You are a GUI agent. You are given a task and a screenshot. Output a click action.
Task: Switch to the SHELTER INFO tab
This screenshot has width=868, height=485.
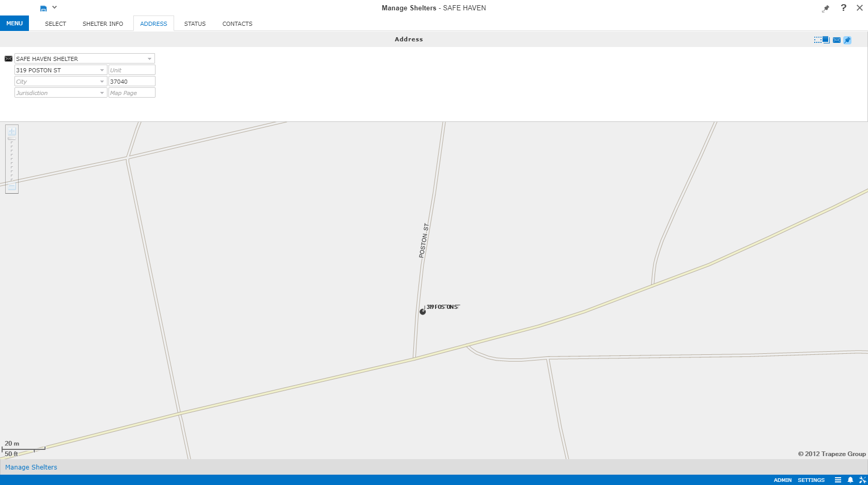pyautogui.click(x=103, y=24)
